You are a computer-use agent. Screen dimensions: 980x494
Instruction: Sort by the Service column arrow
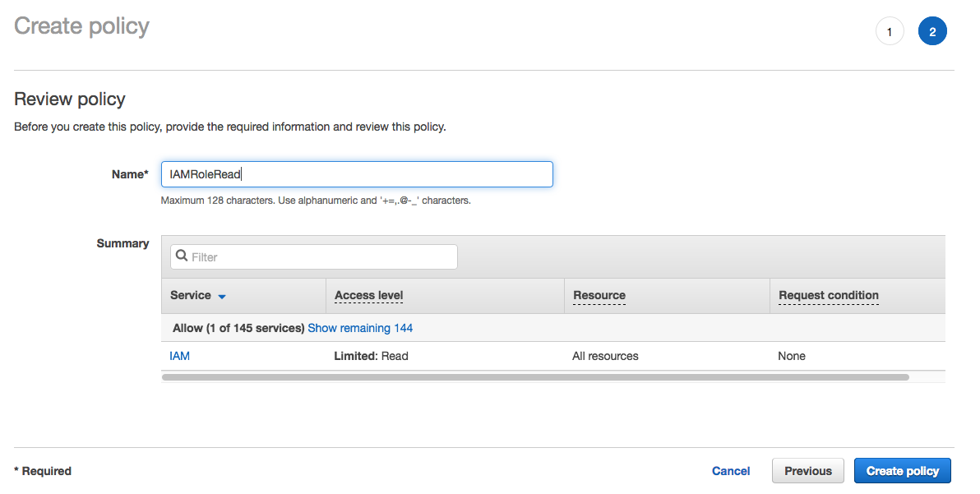[222, 297]
